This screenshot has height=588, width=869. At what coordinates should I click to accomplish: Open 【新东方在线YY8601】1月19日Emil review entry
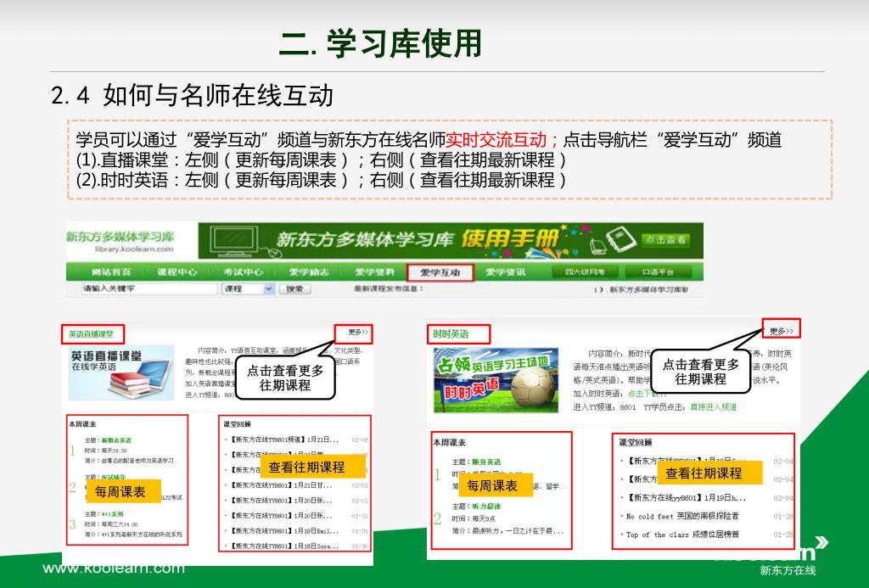click(x=283, y=530)
